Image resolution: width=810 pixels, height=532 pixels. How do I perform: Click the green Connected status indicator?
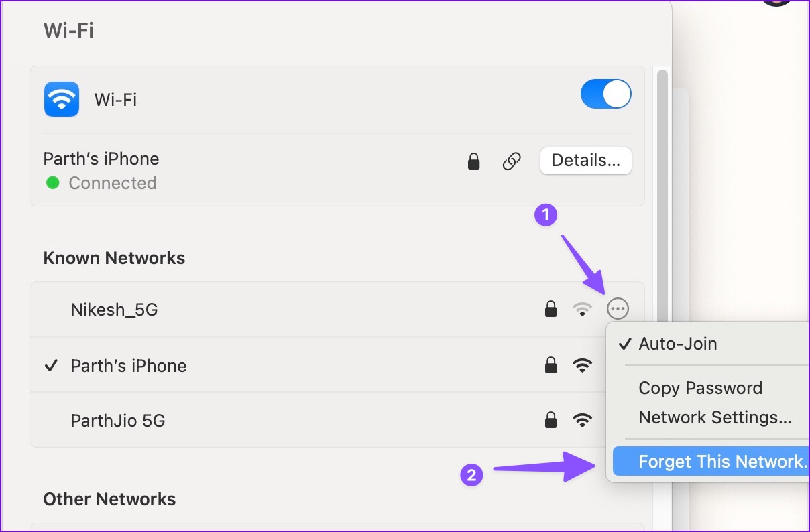point(53,183)
